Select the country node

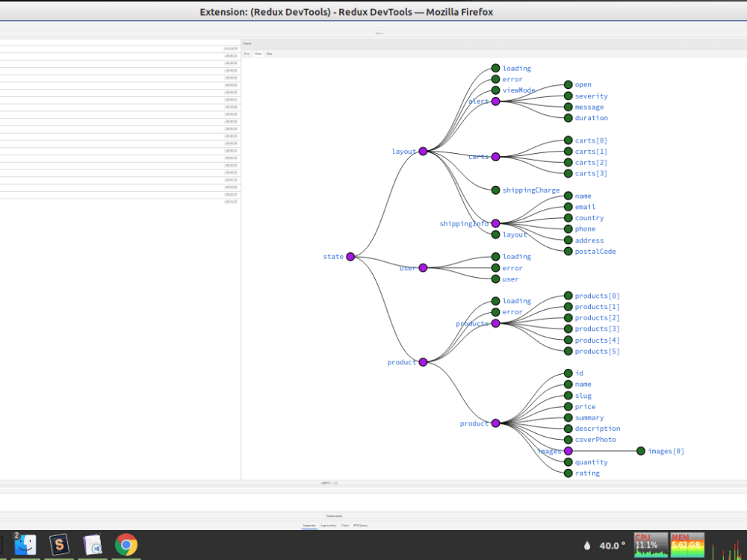(x=568, y=217)
